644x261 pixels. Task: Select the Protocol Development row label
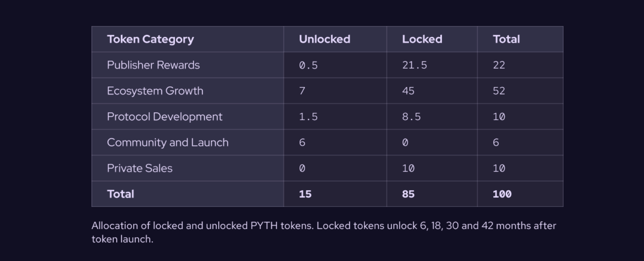[165, 117]
